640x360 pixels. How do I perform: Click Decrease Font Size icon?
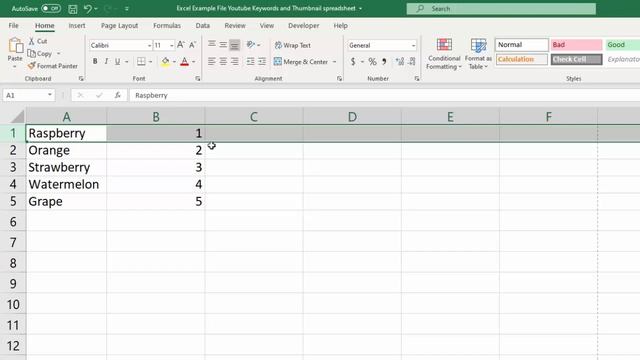pyautogui.click(x=192, y=45)
